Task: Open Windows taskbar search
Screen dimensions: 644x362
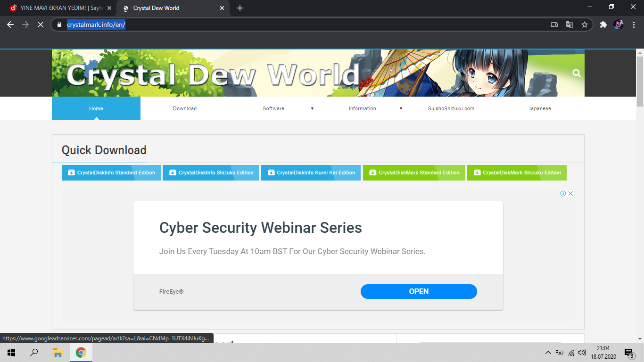Action: 34,353
